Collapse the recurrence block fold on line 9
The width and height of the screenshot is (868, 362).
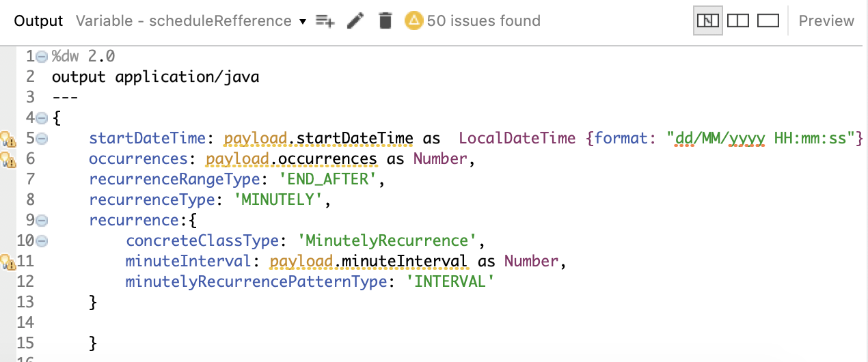42,221
